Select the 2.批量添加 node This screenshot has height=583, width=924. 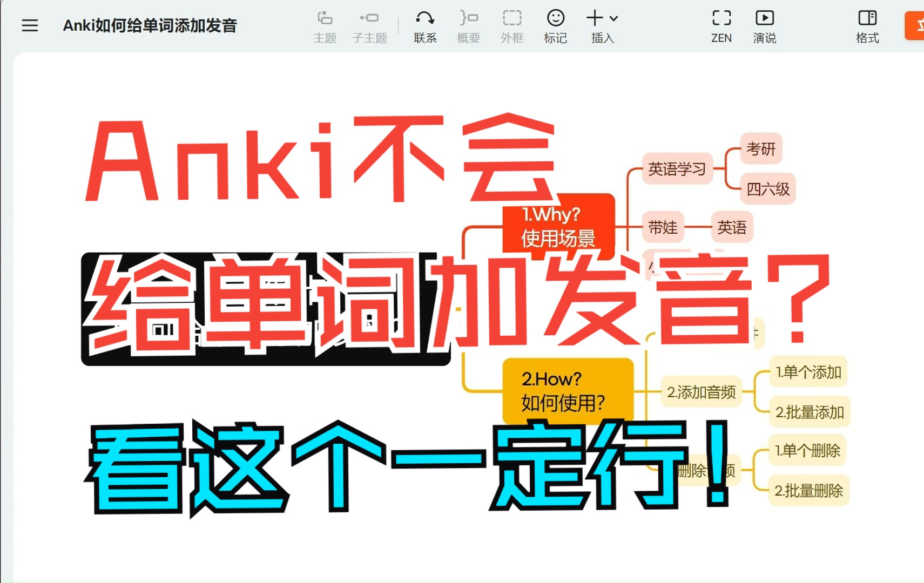[x=810, y=412]
